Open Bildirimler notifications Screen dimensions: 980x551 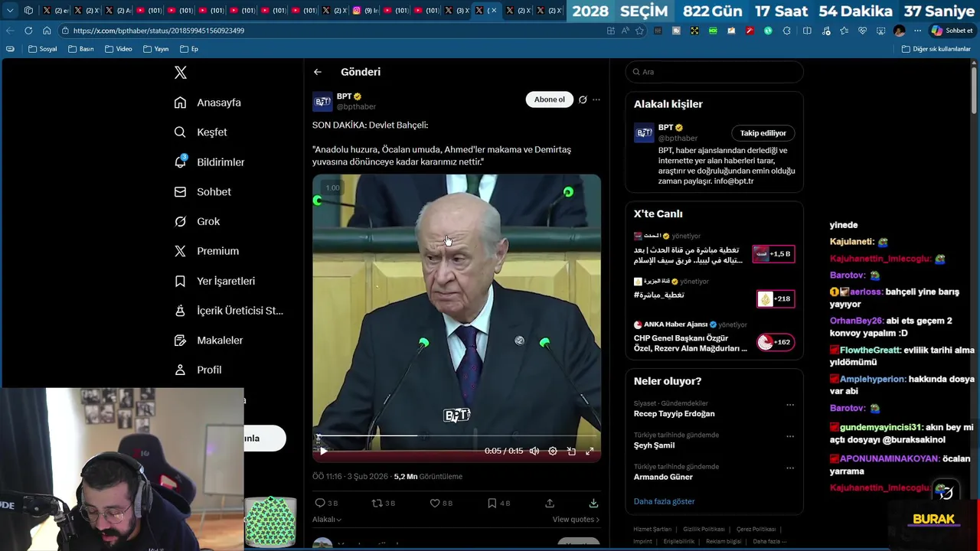(209, 162)
